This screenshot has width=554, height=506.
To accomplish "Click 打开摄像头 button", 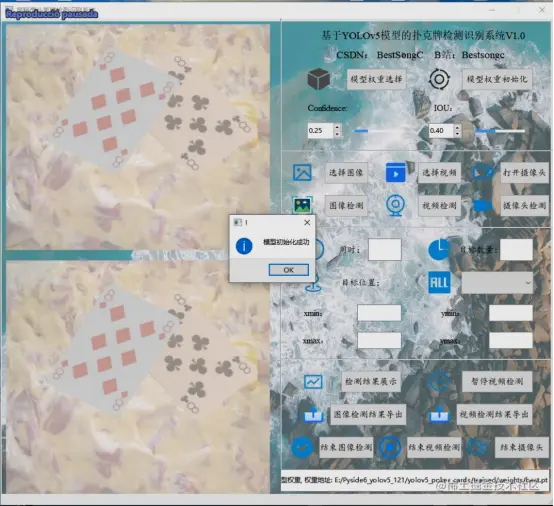I will [524, 173].
